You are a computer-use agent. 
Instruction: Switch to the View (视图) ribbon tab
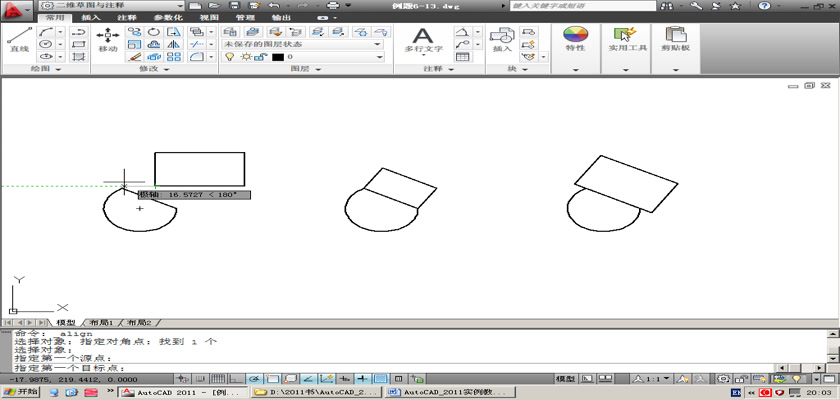[x=208, y=18]
